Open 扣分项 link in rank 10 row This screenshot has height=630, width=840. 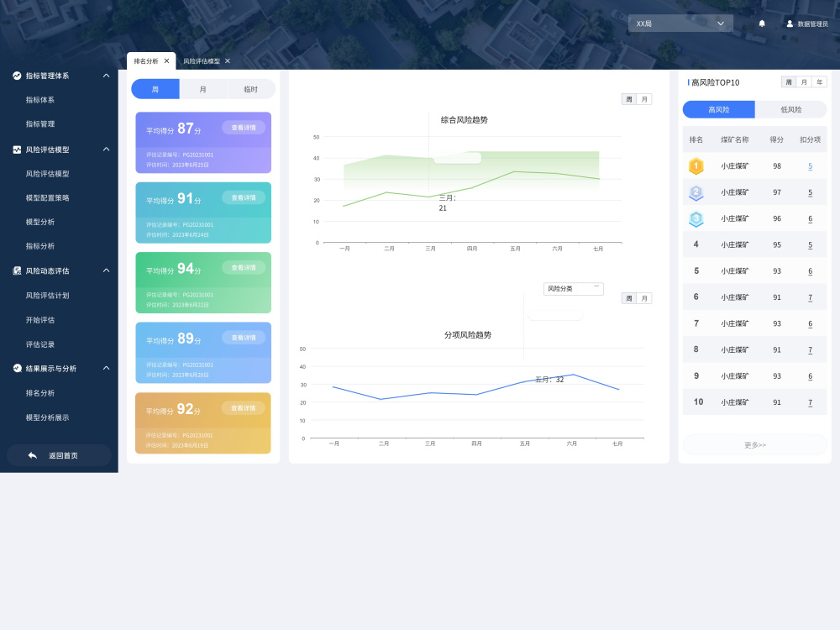pos(810,402)
